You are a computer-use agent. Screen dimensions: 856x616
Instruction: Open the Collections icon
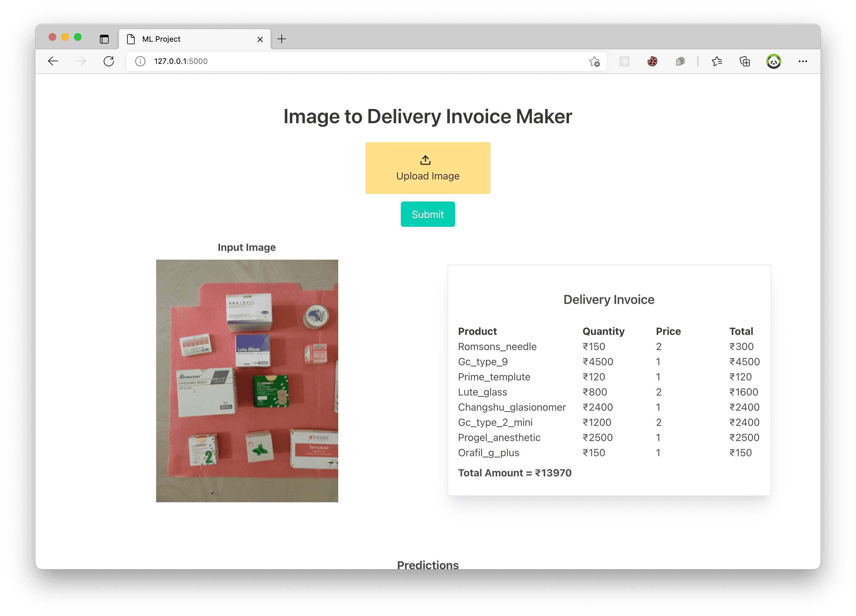pyautogui.click(x=745, y=61)
